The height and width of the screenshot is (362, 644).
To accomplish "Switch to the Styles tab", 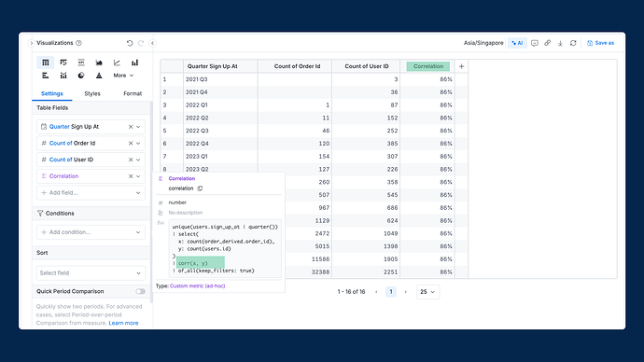I will (x=92, y=93).
